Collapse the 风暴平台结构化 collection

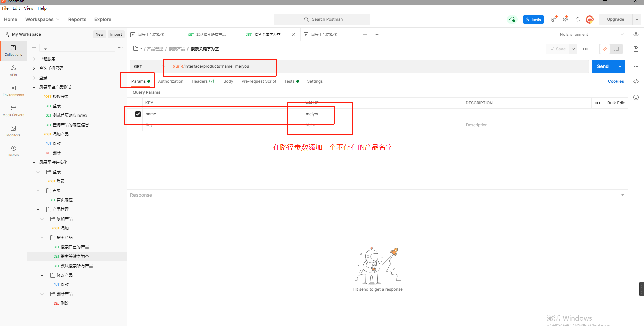coord(34,162)
